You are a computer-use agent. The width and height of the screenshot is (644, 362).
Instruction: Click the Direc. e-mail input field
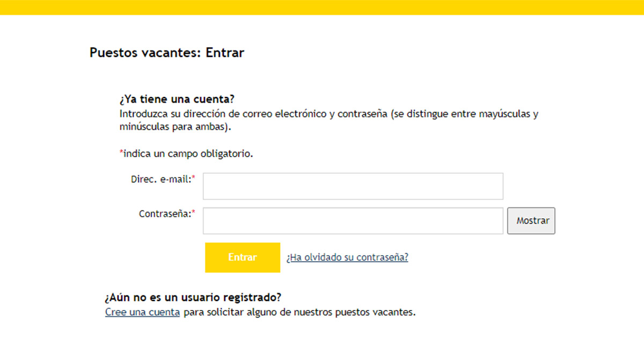tap(353, 186)
